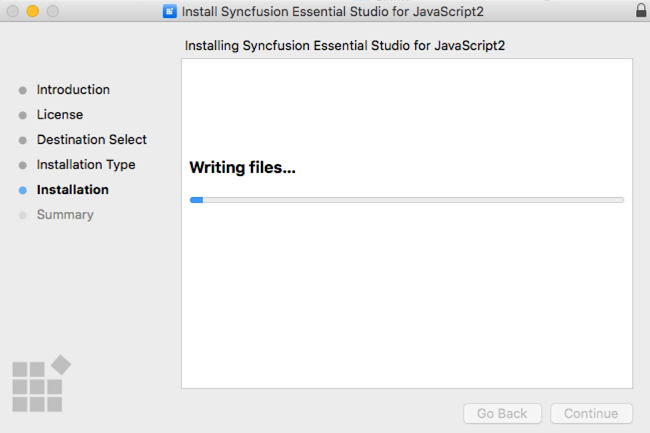Choose the Installation Type step label
Screen dimensions: 650x433
pos(86,165)
